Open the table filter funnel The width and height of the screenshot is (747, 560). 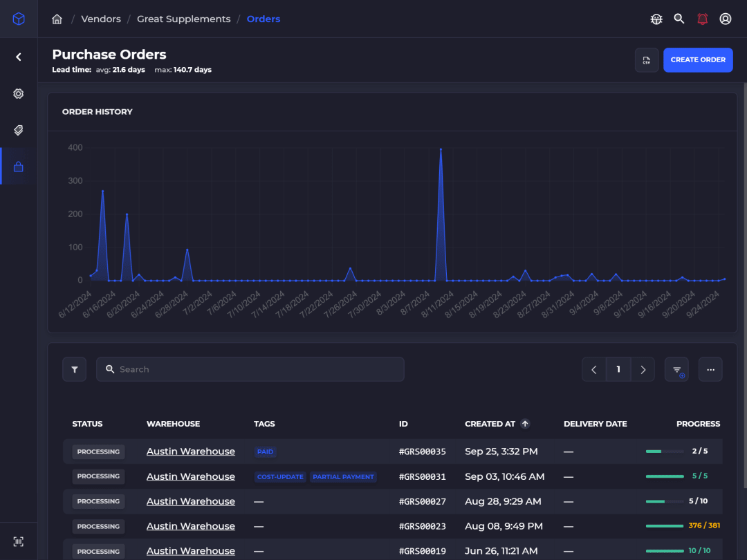[x=74, y=369]
